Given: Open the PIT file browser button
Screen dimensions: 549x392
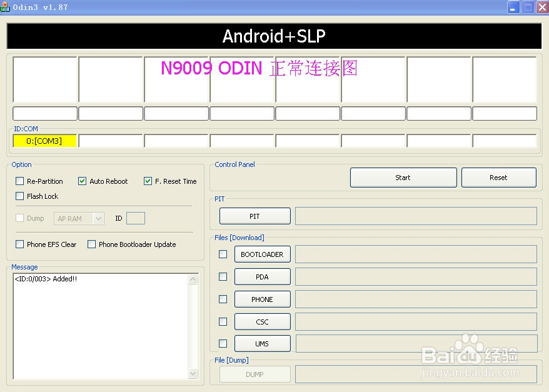Looking at the screenshot, I should click(x=255, y=216).
